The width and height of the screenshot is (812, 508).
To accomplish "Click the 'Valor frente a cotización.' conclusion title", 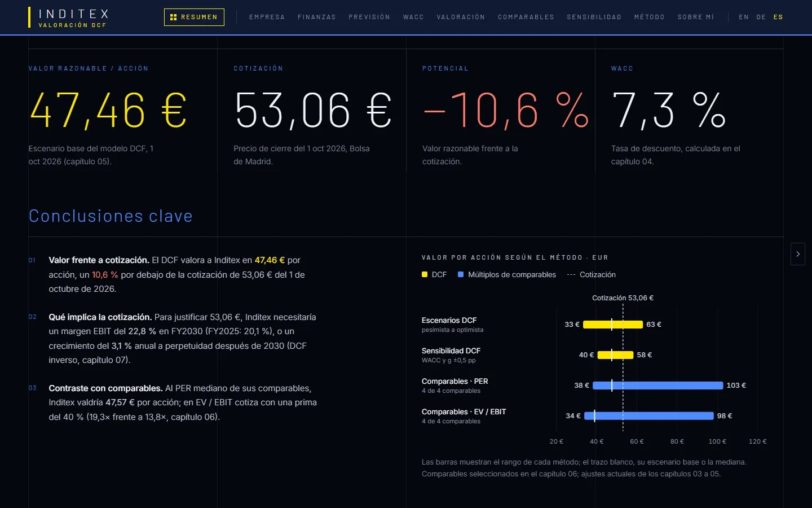I will point(99,260).
